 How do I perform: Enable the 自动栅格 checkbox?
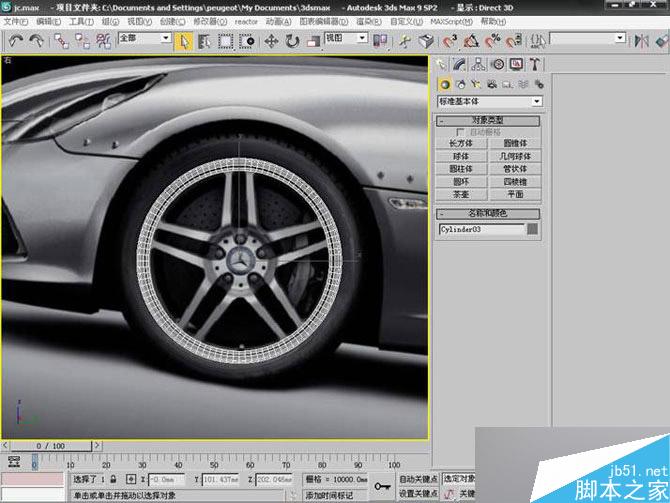click(460, 132)
